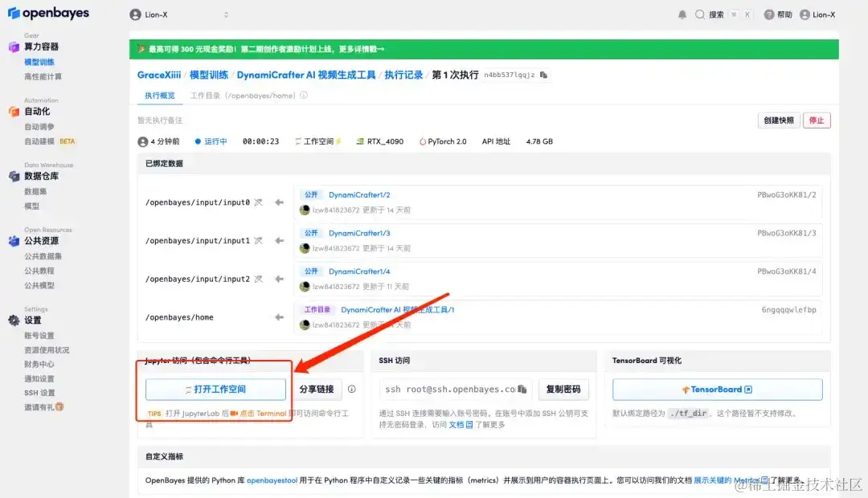The image size is (868, 498).
Task: Click the 设置 gear icon
Action: coord(14,320)
